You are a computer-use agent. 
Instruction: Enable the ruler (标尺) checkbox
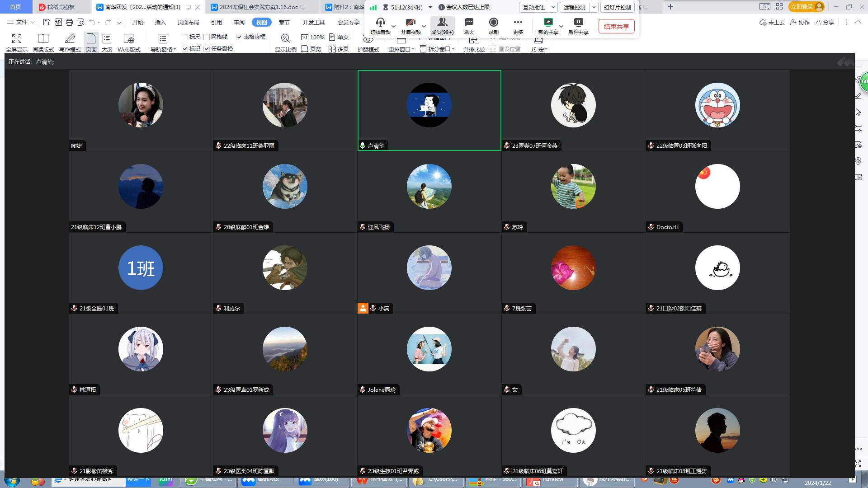[185, 37]
